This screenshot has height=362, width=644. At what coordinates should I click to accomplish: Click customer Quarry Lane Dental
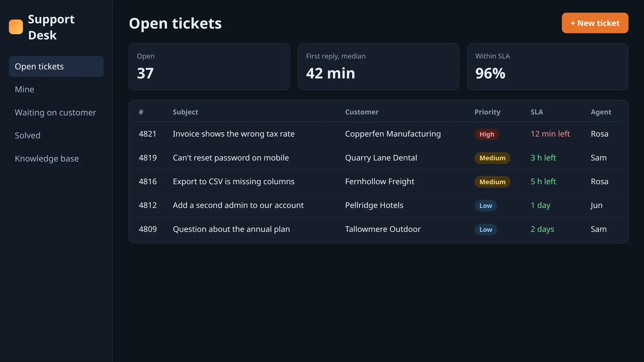381,158
